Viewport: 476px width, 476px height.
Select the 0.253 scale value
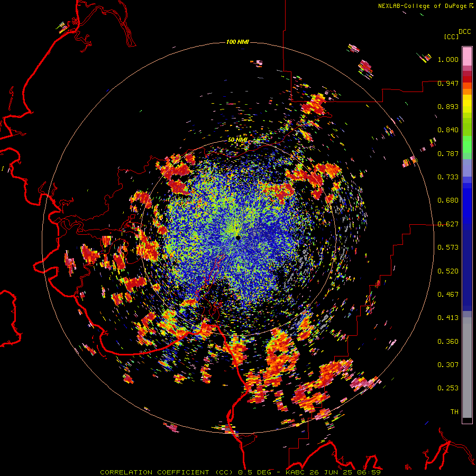(448, 388)
